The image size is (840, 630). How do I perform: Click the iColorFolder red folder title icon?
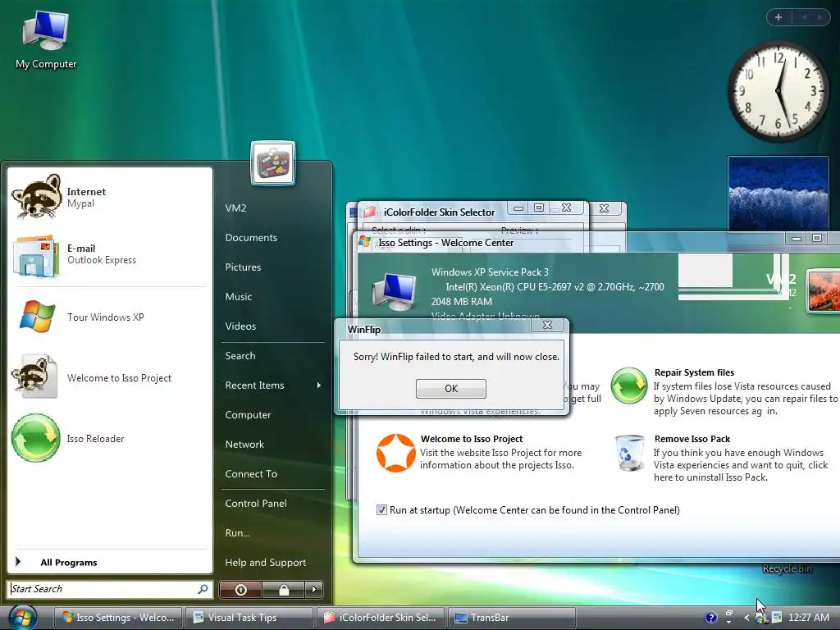(370, 212)
